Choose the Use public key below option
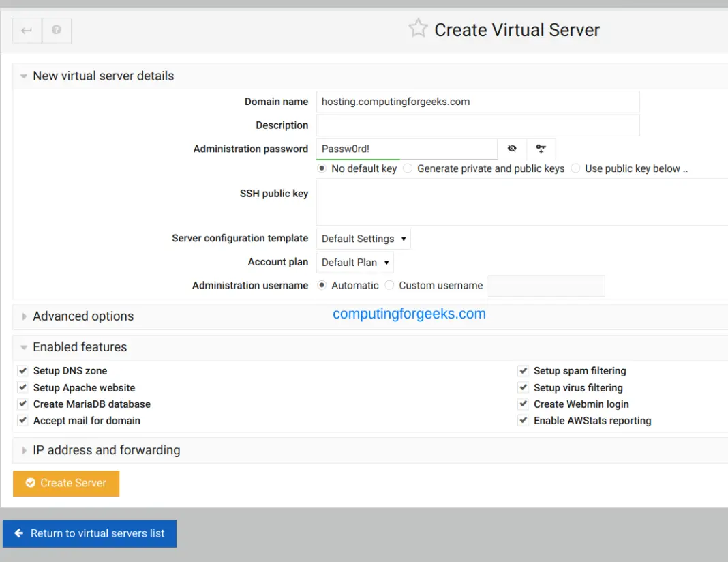728x562 pixels. 575,168
